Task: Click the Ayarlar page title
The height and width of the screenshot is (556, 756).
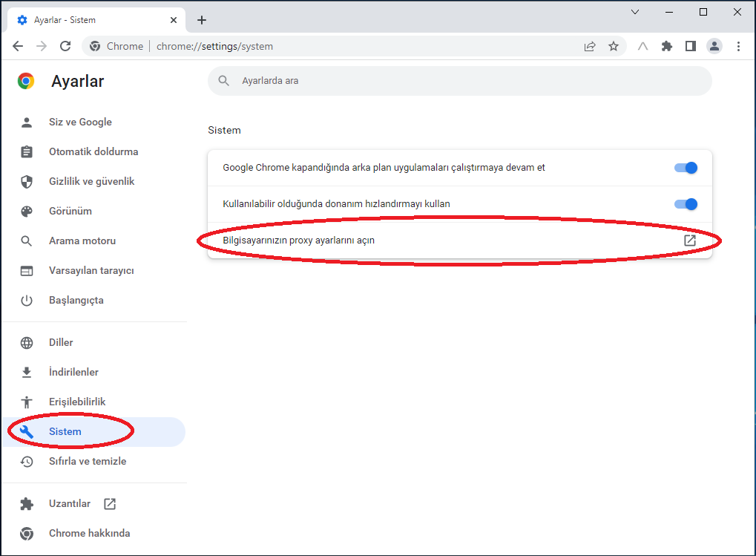Action: click(78, 82)
